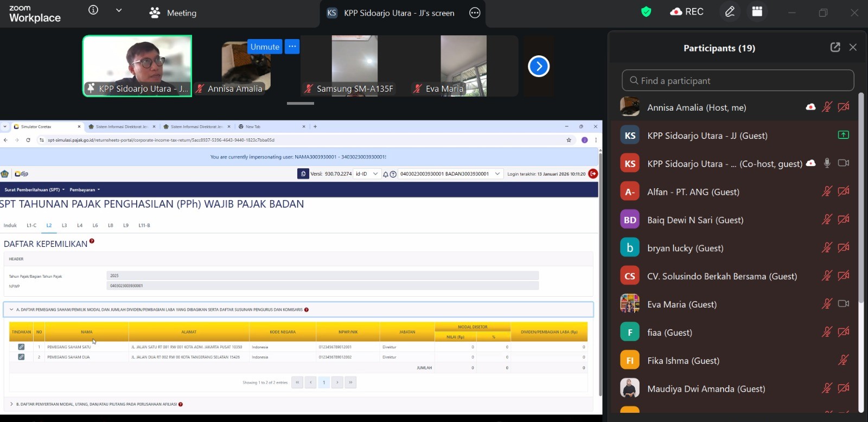Pop out the Participants panel
This screenshot has width=868, height=422.
pyautogui.click(x=835, y=48)
